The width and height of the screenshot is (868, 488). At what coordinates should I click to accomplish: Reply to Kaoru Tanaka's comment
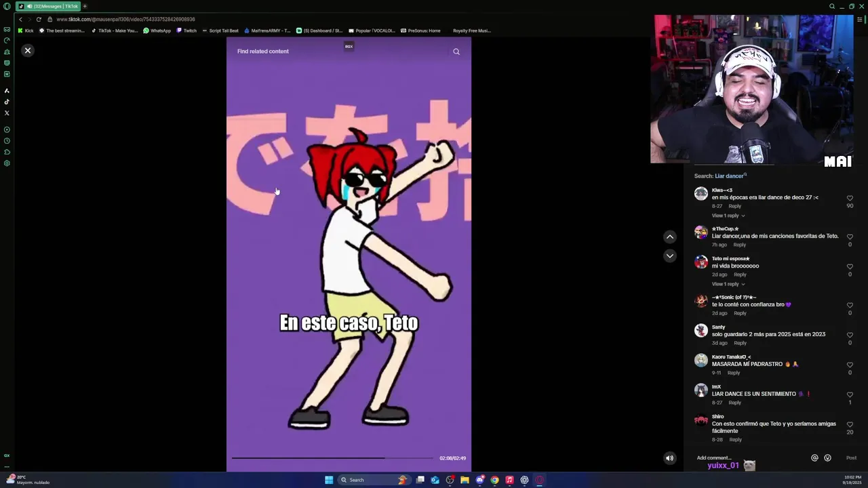[734, 373]
